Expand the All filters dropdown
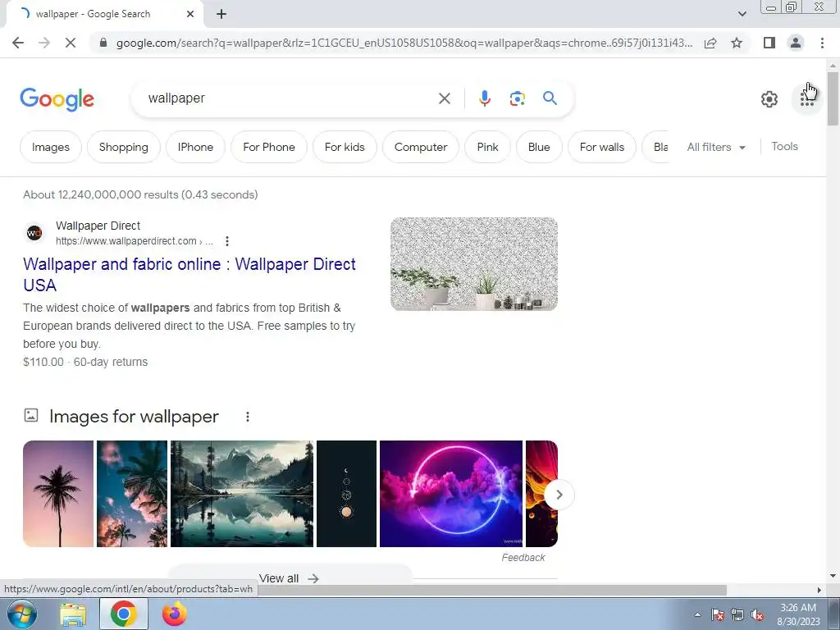840x630 pixels. pos(715,147)
